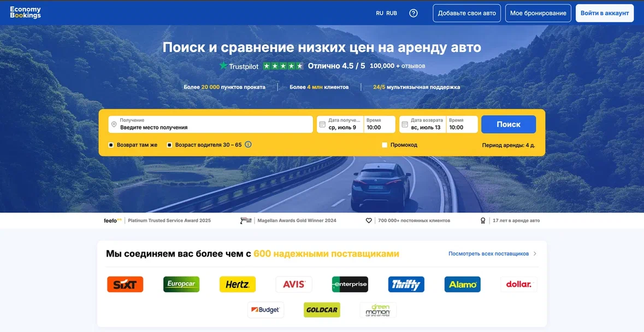Open 'Мое бронирование' in the header

coord(538,13)
